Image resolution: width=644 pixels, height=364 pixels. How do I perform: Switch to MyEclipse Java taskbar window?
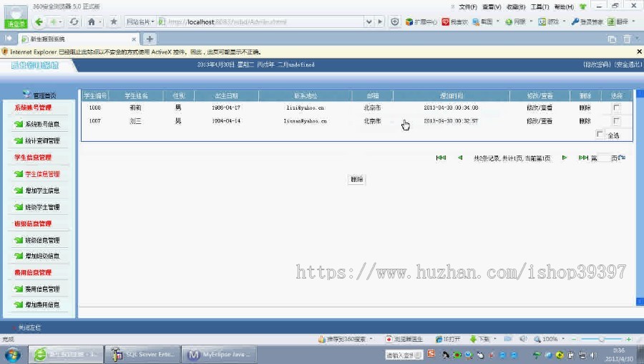(x=220, y=354)
